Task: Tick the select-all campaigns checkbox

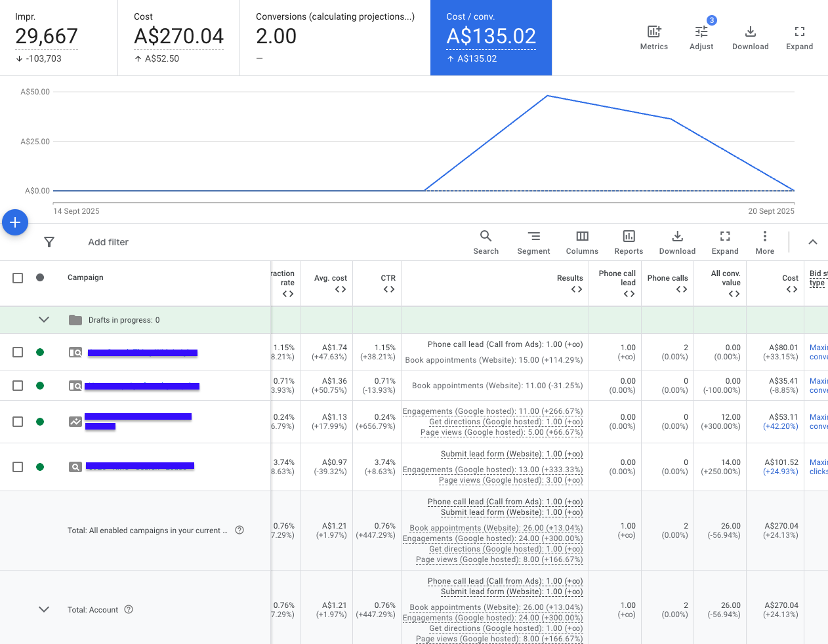Action: pos(18,278)
